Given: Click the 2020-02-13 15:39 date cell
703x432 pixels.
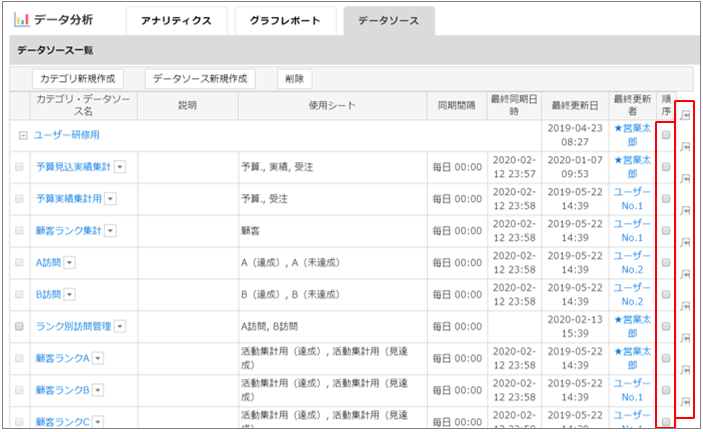Looking at the screenshot, I should [575, 326].
